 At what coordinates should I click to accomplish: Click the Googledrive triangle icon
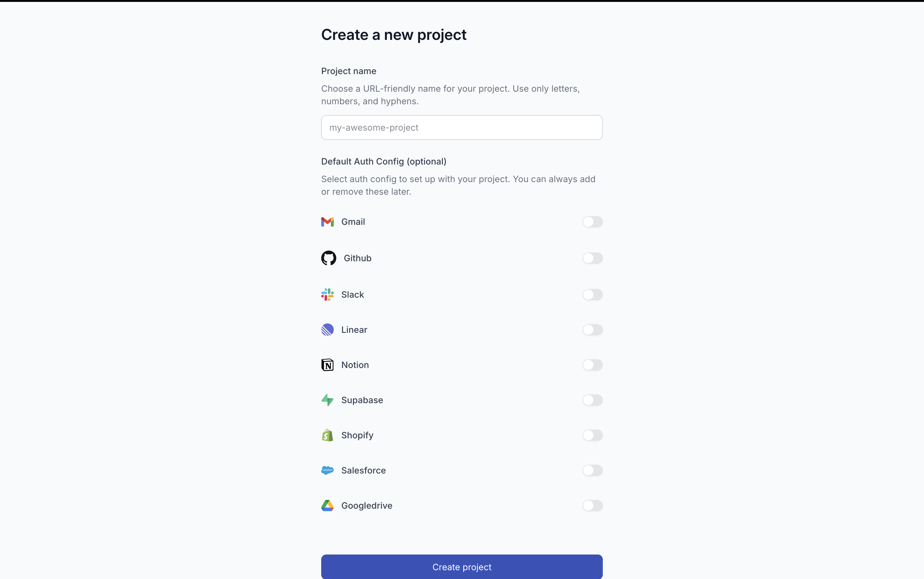pyautogui.click(x=327, y=506)
